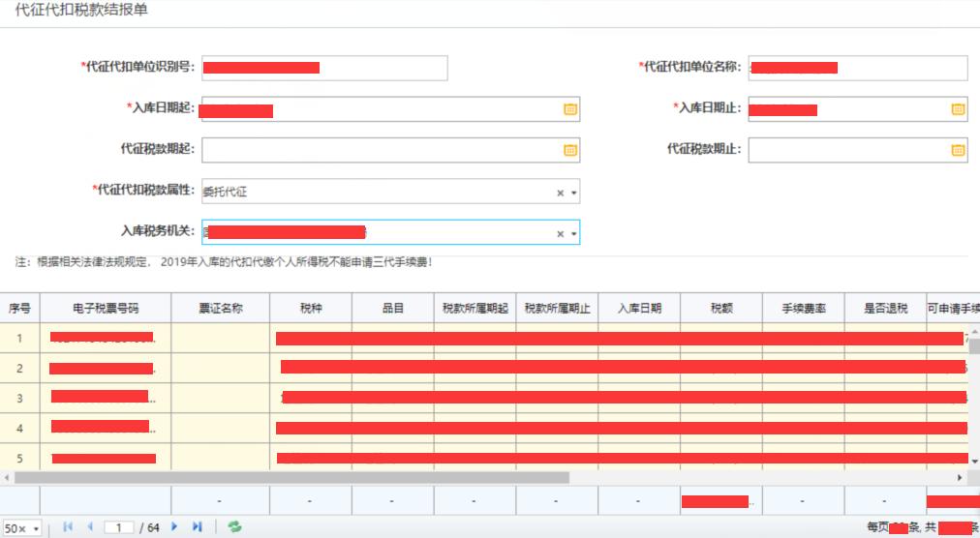
Task: Click the 电子税票号码 column header
Action: click(x=106, y=309)
